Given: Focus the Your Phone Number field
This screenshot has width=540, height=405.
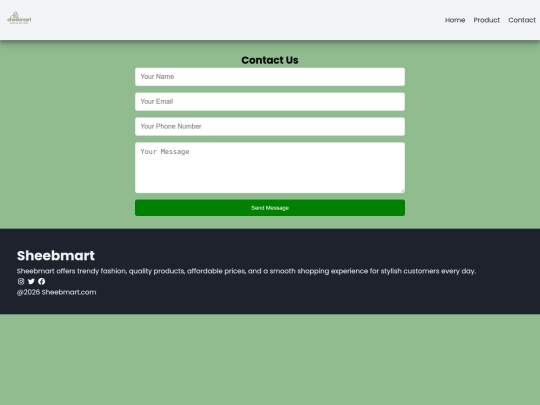Looking at the screenshot, I should [x=270, y=126].
